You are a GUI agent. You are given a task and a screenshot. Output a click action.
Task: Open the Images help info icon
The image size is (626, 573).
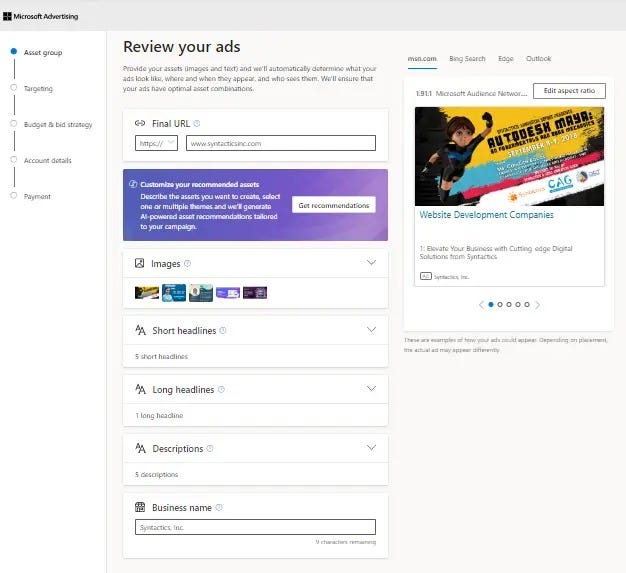(x=187, y=263)
